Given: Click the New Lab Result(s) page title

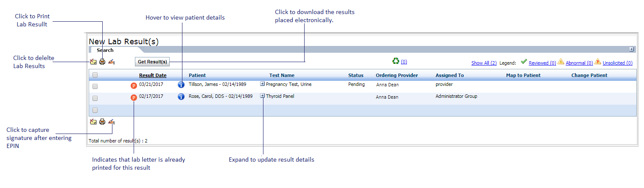Looking at the screenshot, I should 123,41.
